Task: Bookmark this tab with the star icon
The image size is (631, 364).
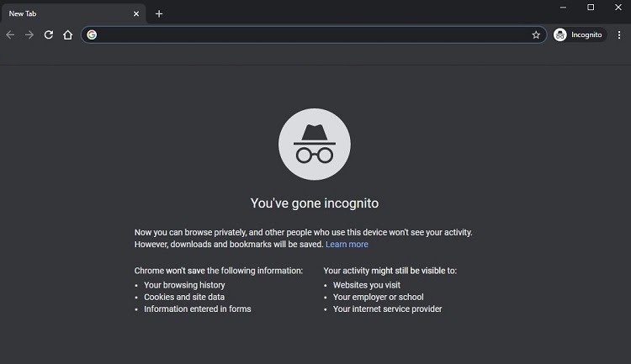Action: tap(536, 35)
